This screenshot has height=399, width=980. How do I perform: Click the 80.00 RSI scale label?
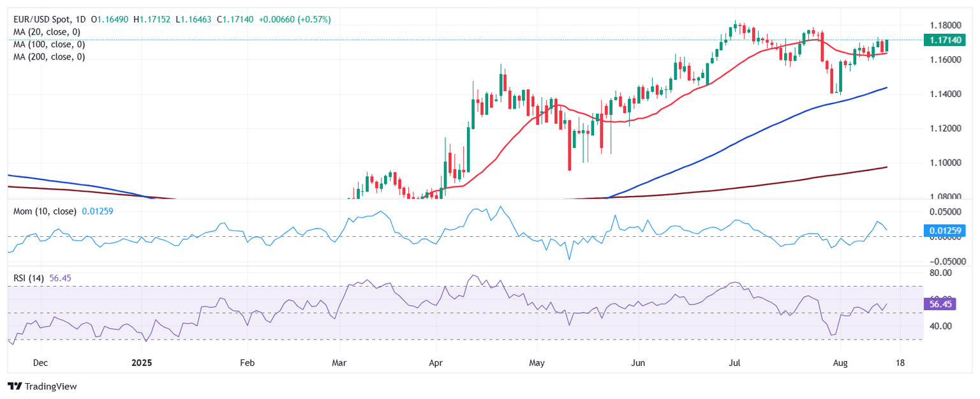pyautogui.click(x=940, y=273)
